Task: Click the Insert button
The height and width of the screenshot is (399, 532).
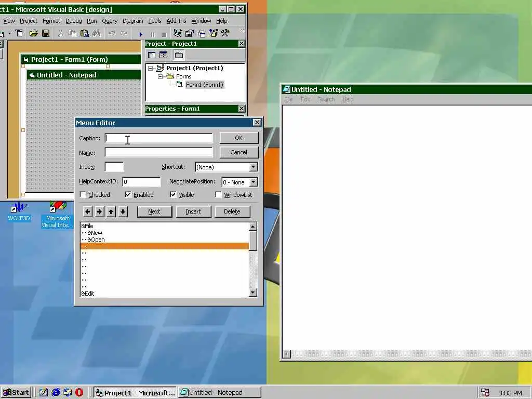Action: (x=193, y=212)
